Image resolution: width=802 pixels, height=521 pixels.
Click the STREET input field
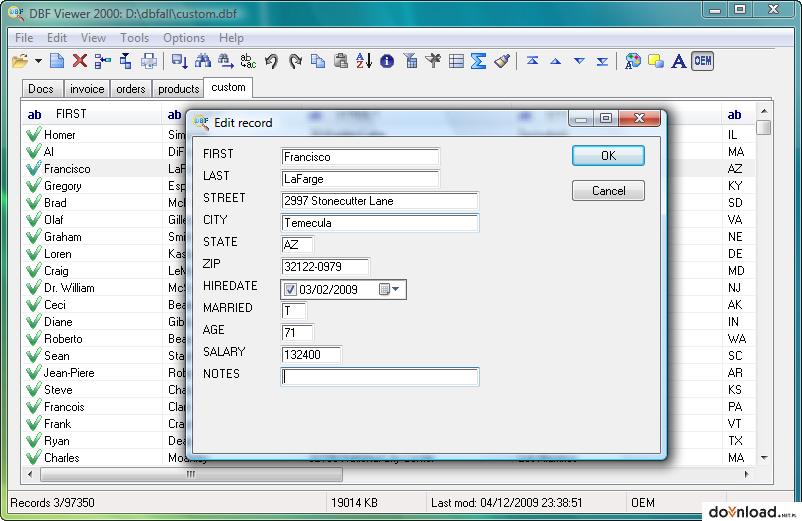coord(380,201)
